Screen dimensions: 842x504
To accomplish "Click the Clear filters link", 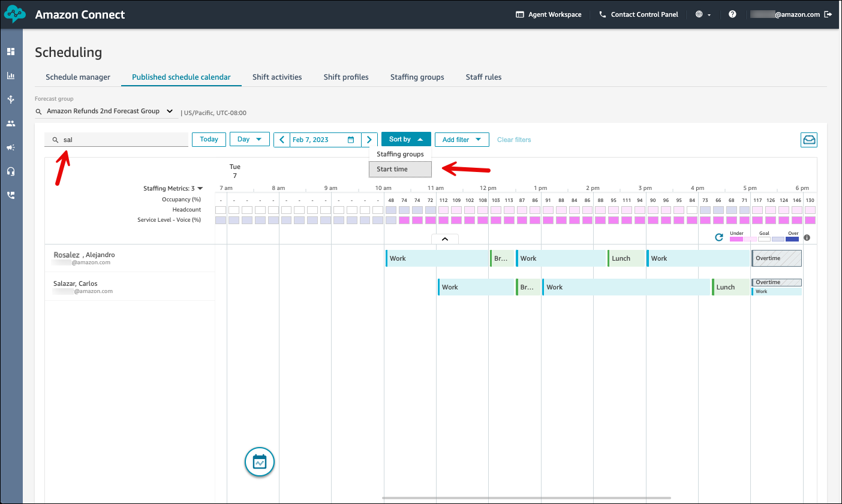I will coord(514,140).
